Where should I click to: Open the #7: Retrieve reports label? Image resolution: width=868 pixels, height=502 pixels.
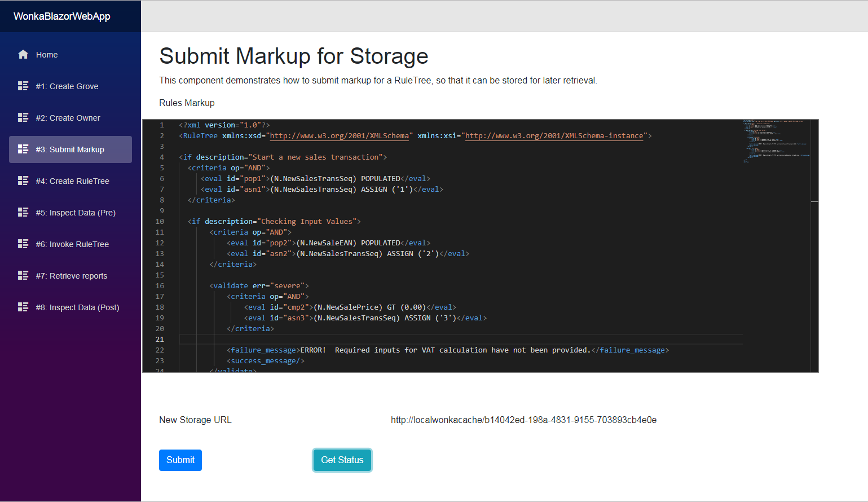pos(72,276)
